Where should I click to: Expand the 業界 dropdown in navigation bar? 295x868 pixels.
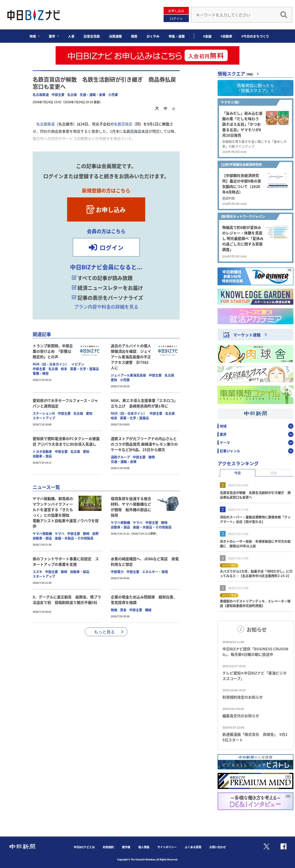tap(54, 36)
